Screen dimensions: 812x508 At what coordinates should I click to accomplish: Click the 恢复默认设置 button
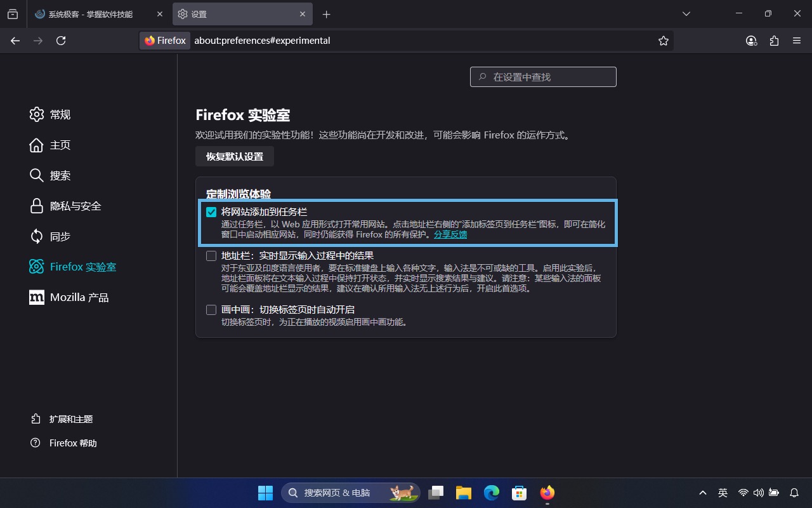click(235, 156)
